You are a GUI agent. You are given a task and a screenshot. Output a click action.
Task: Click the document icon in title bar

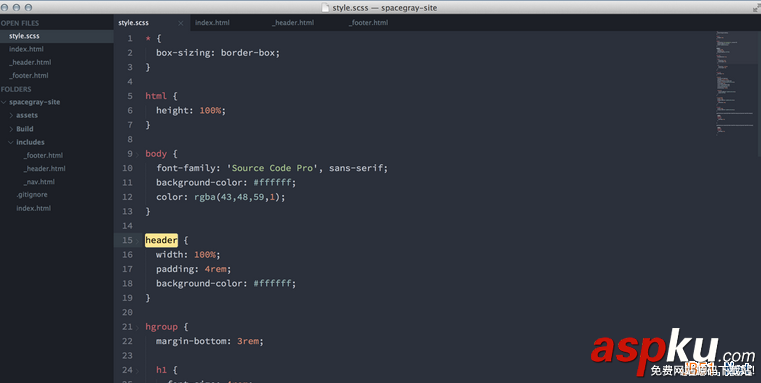pyautogui.click(x=325, y=8)
